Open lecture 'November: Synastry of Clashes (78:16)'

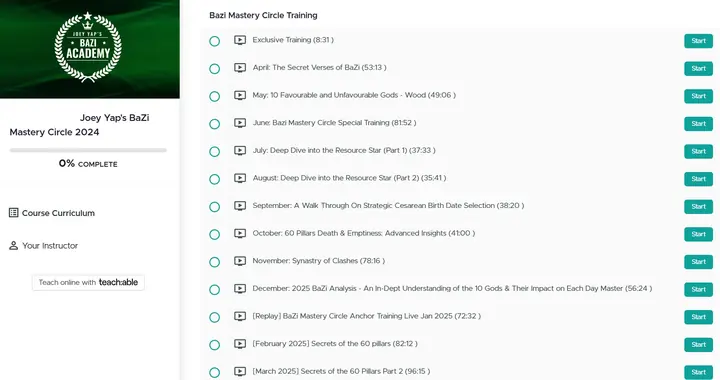click(319, 261)
